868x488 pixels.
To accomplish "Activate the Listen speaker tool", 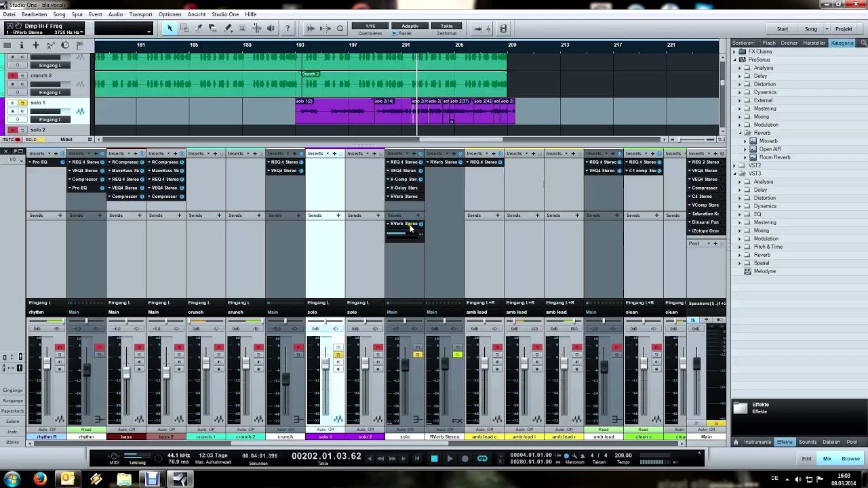I will (271, 28).
